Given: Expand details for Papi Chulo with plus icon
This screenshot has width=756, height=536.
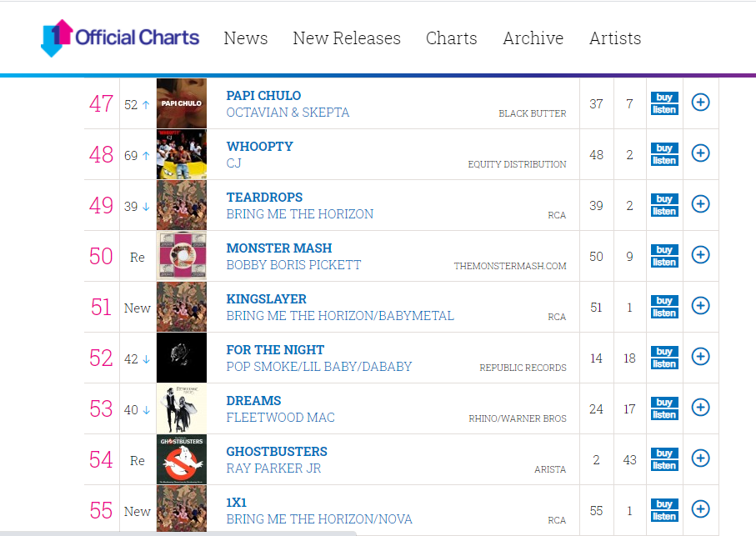Looking at the screenshot, I should (701, 103).
